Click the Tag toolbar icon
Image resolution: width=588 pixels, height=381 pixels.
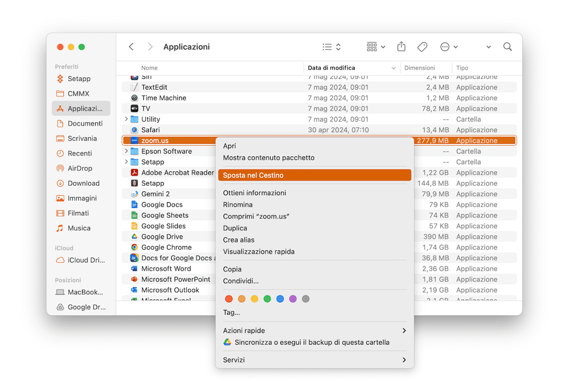pos(422,47)
